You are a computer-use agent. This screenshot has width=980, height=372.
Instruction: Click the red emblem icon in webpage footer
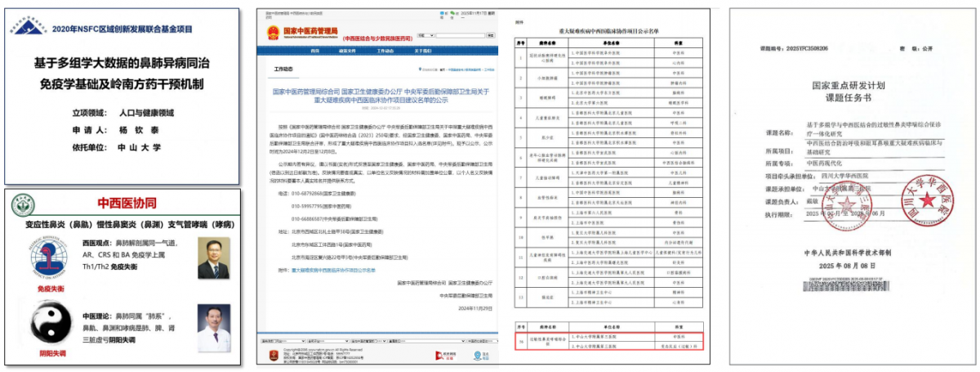click(274, 356)
